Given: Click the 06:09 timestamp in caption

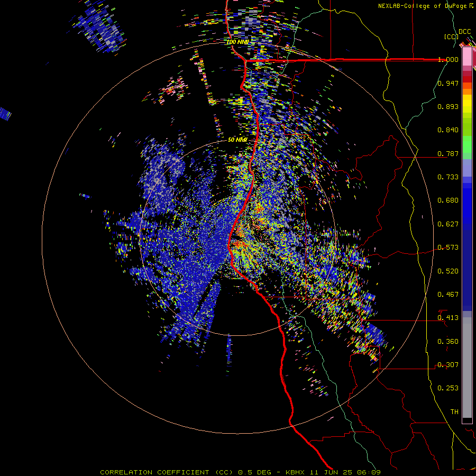Looking at the screenshot, I should pyautogui.click(x=369, y=472).
